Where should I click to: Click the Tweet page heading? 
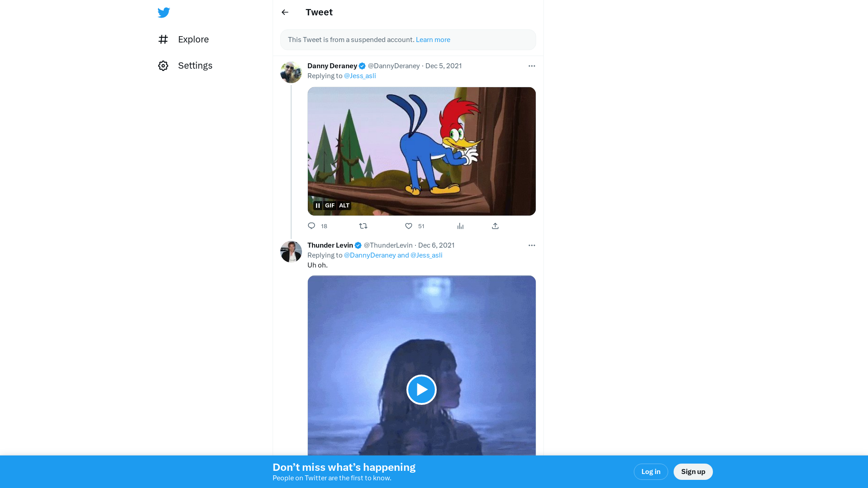click(x=319, y=12)
